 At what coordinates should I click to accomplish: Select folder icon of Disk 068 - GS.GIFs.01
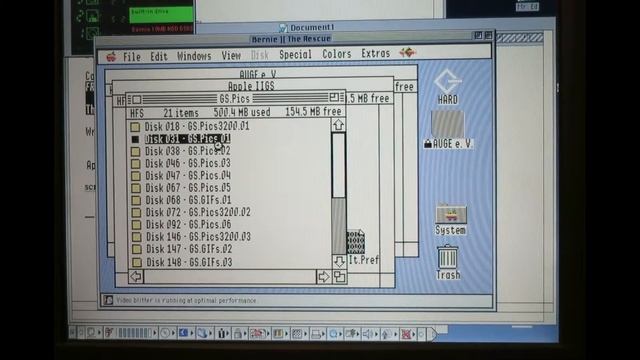click(136, 200)
